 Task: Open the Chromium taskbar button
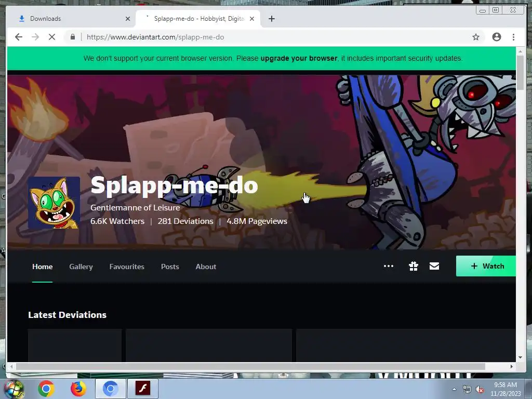click(x=110, y=389)
